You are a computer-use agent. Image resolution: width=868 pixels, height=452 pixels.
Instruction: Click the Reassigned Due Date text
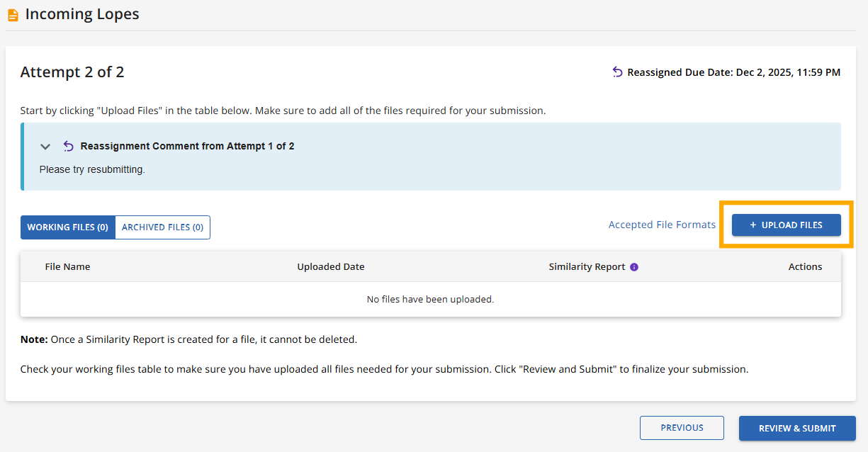click(733, 72)
